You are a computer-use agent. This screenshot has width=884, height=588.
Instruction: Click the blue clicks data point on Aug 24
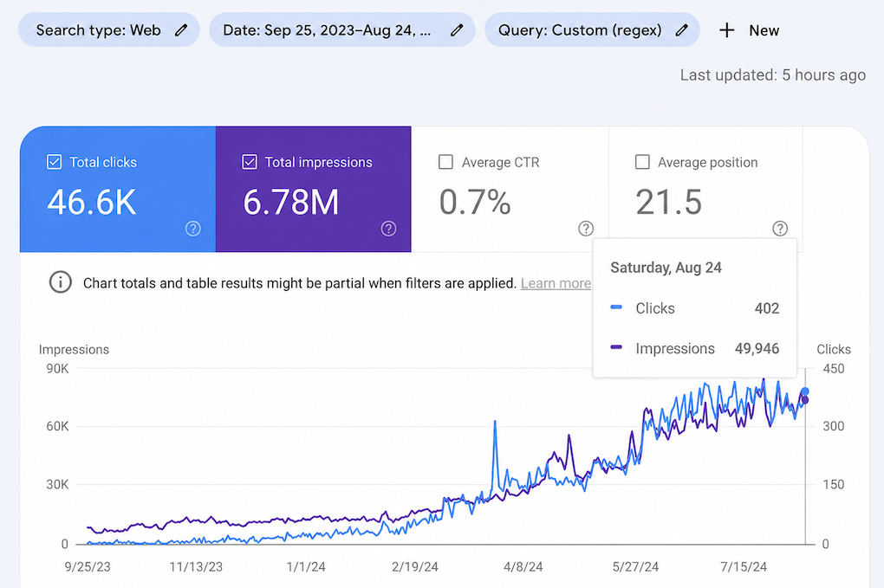click(805, 391)
